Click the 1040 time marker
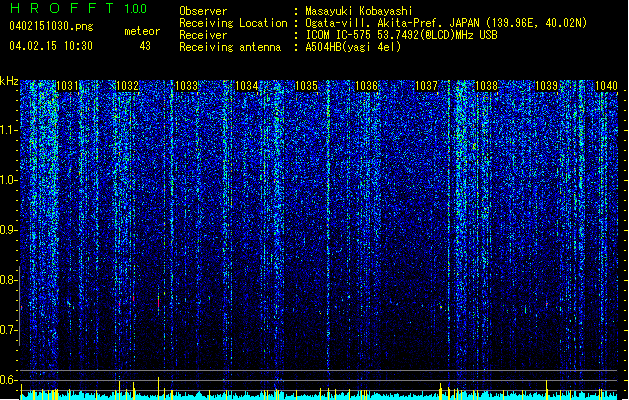Image resolution: width=629 pixels, height=400 pixels. 606,86
